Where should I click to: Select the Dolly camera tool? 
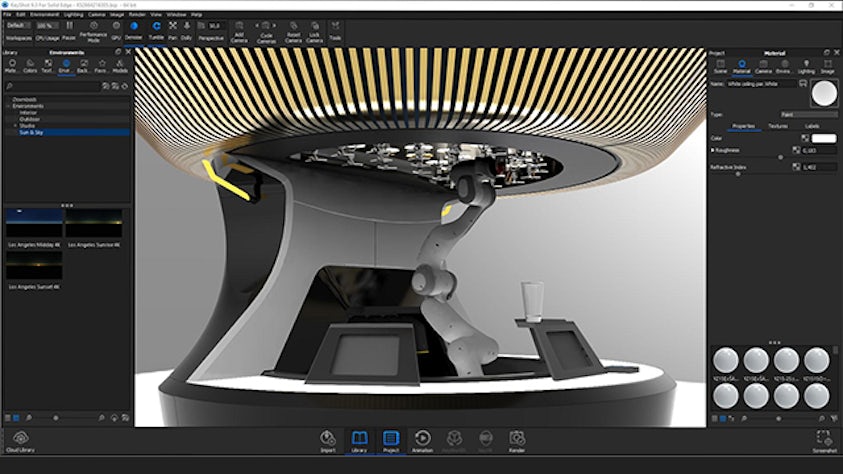(187, 31)
